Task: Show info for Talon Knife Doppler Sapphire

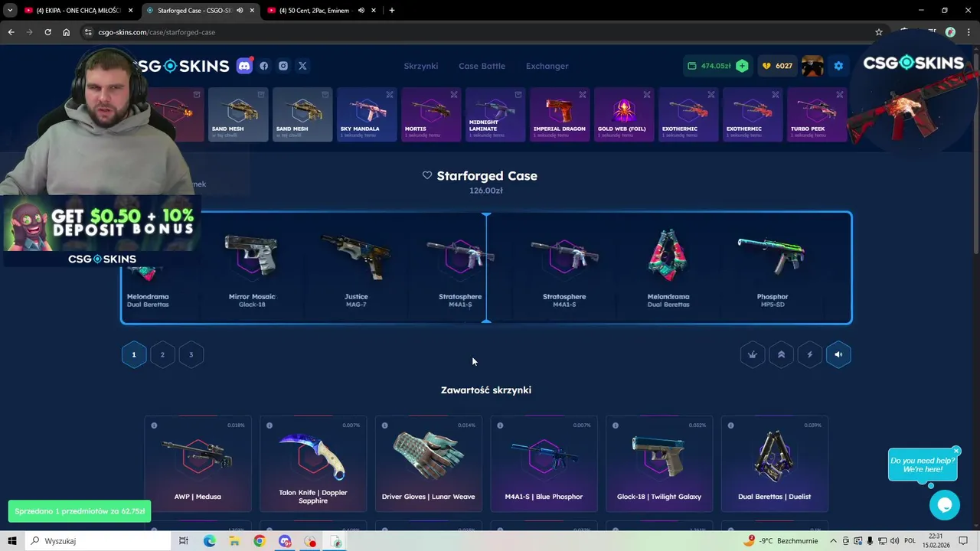Action: coord(269,425)
